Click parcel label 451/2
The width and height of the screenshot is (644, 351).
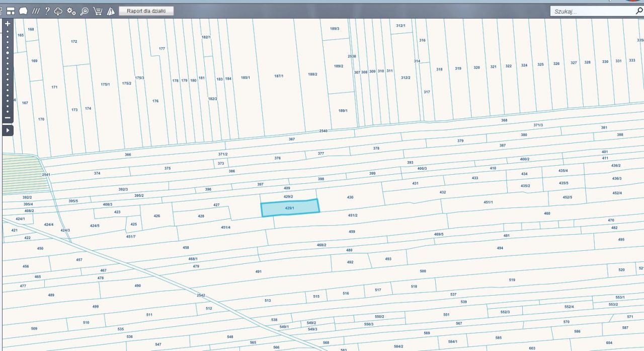[x=353, y=215]
